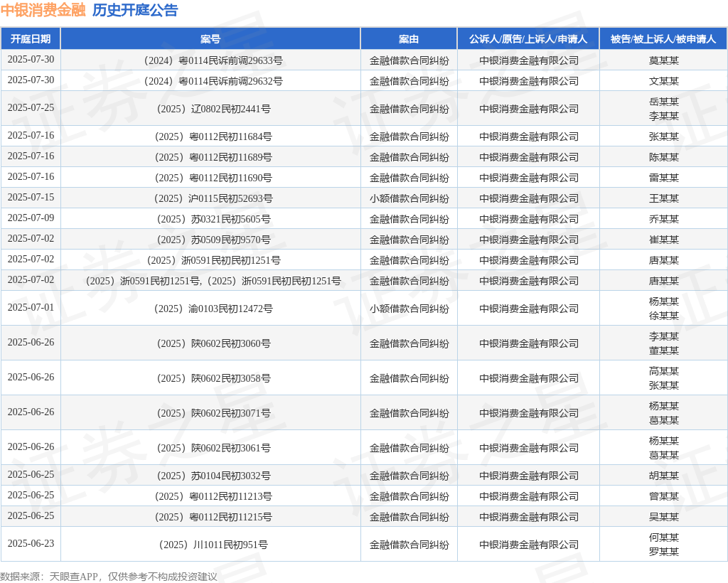728x583 pixels.
Task: Select case number 陕0602民初3060号
Action: pos(213,343)
